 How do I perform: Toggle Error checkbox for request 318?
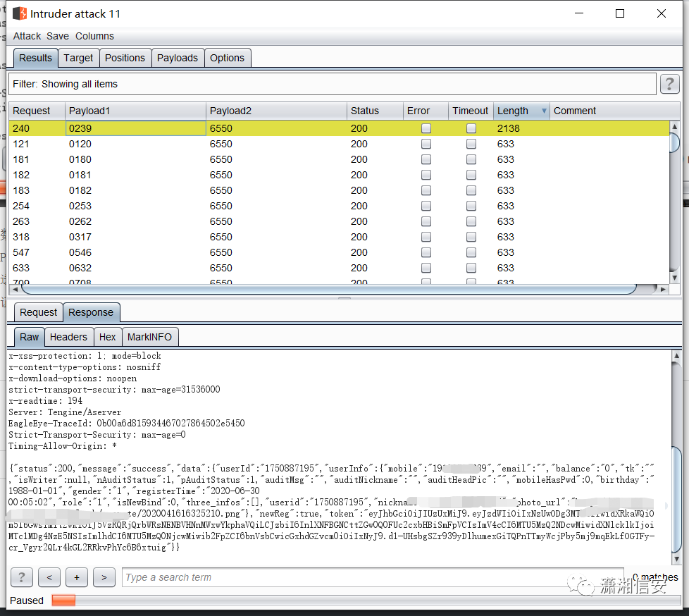pos(426,237)
